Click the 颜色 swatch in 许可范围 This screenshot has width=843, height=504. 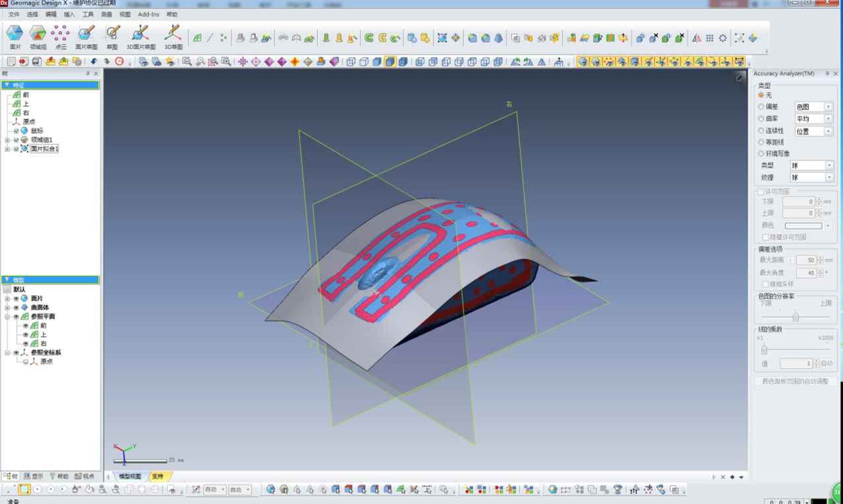(x=803, y=225)
